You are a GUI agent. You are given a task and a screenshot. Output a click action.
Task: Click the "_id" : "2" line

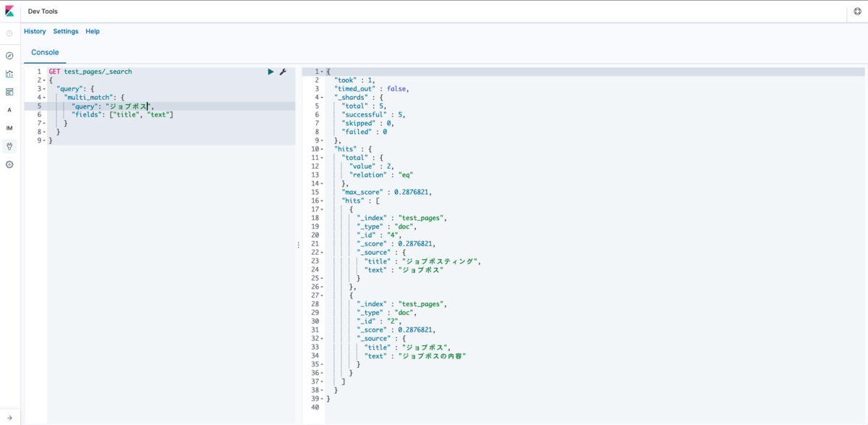(378, 322)
